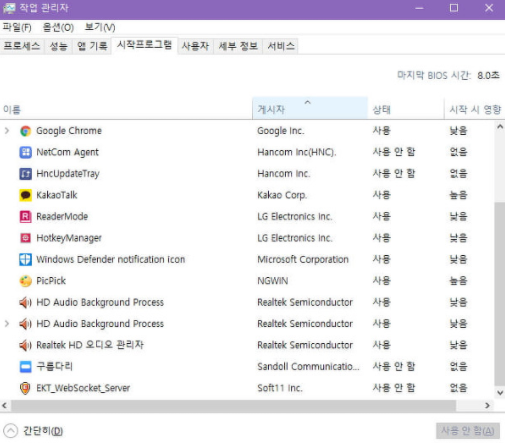Click speaker icon of expandable HD Audio Background Process

click(26, 324)
